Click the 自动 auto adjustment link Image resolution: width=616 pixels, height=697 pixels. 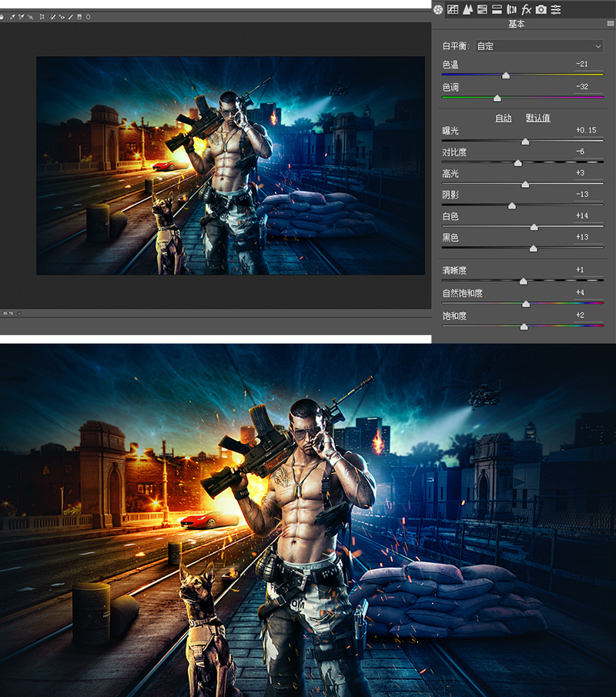504,118
